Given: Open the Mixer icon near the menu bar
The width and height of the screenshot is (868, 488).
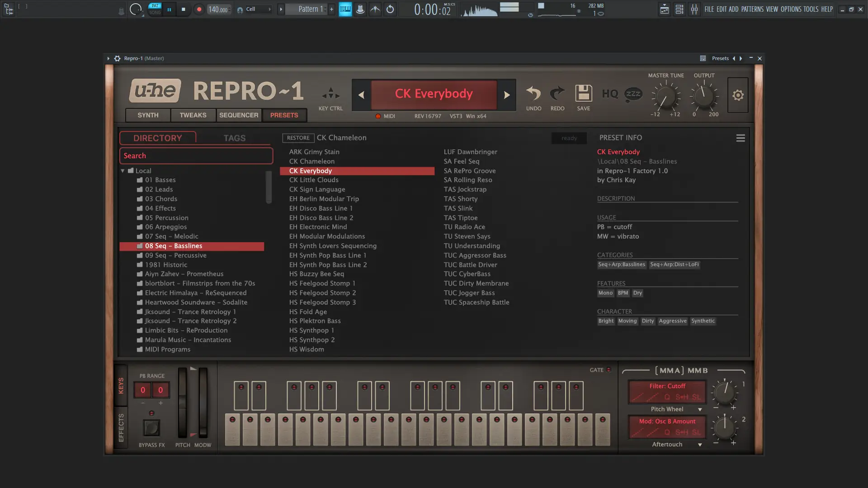Looking at the screenshot, I should pos(695,9).
